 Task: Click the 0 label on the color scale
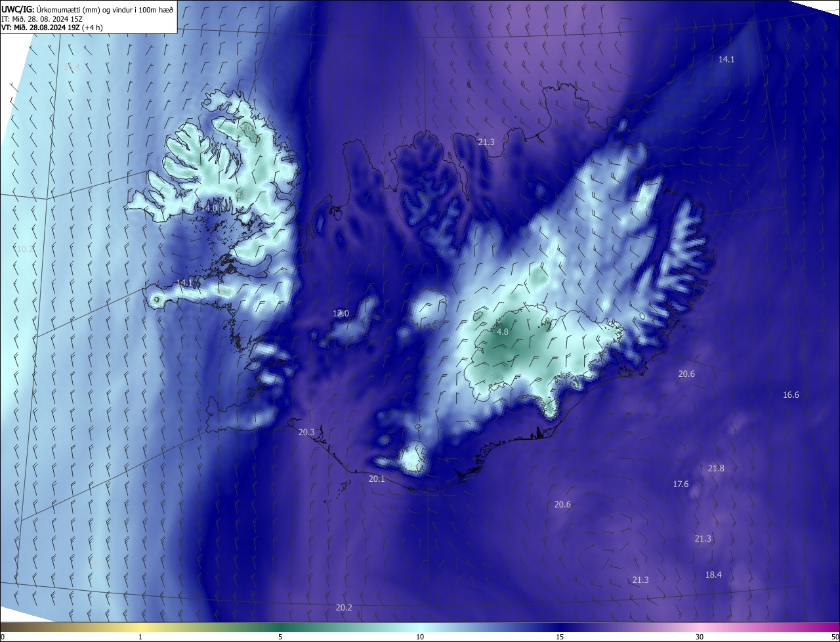[3, 637]
